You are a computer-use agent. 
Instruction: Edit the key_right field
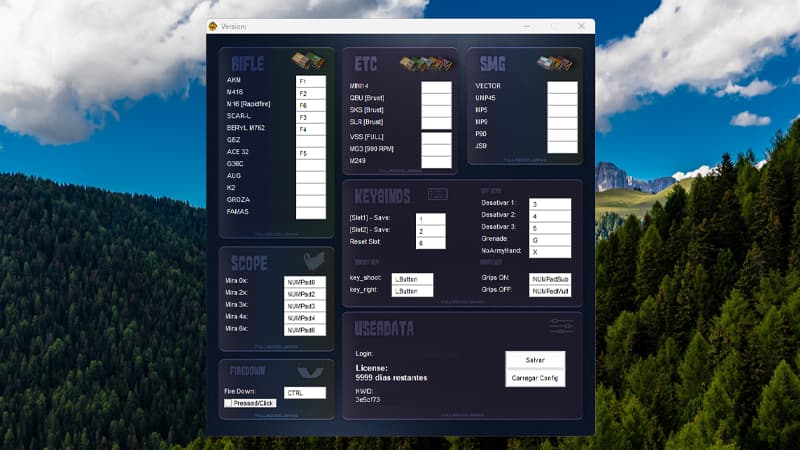click(412, 291)
